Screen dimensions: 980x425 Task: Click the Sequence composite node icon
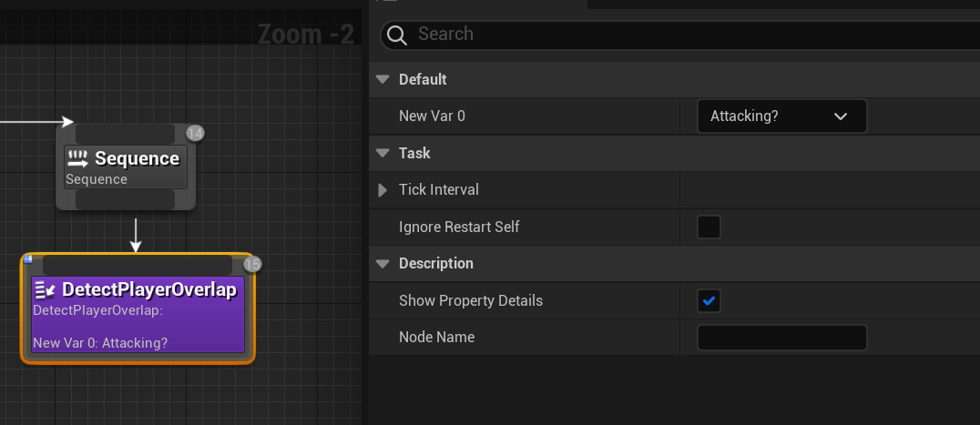[x=78, y=158]
